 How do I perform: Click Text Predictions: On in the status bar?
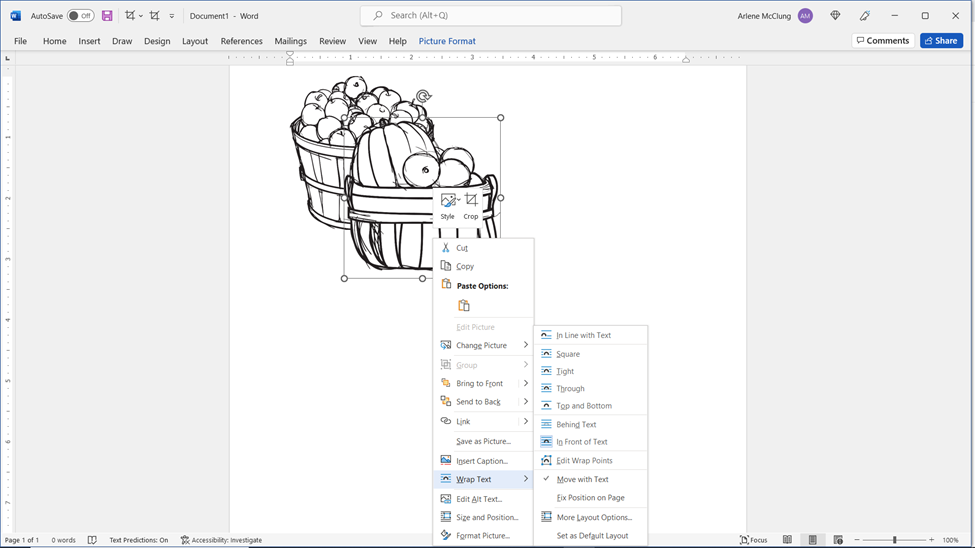click(139, 540)
